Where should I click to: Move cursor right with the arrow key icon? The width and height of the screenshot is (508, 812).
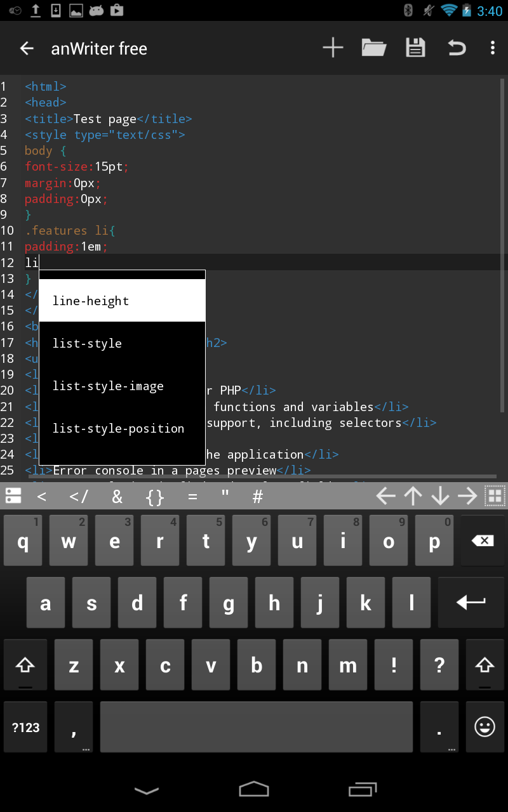pyautogui.click(x=467, y=496)
